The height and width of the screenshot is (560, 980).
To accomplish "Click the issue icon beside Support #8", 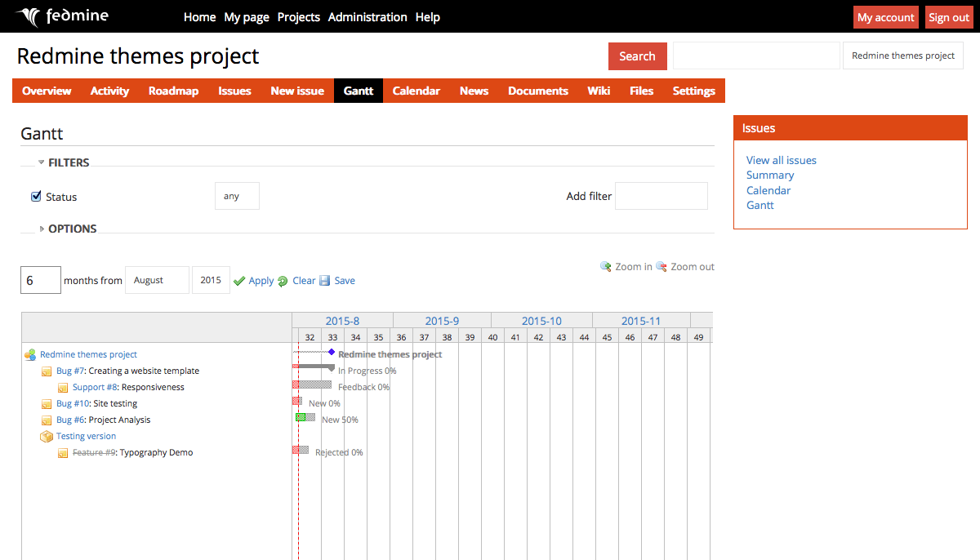I will [x=63, y=388].
